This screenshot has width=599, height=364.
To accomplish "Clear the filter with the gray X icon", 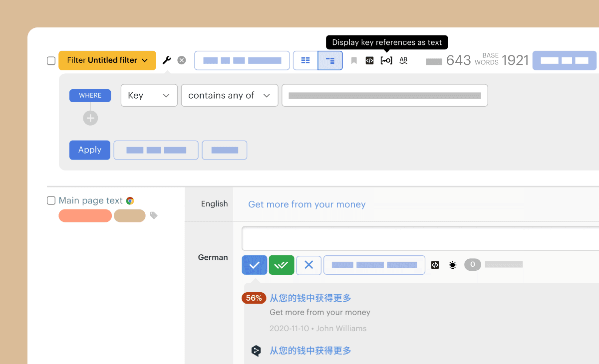I will [182, 60].
